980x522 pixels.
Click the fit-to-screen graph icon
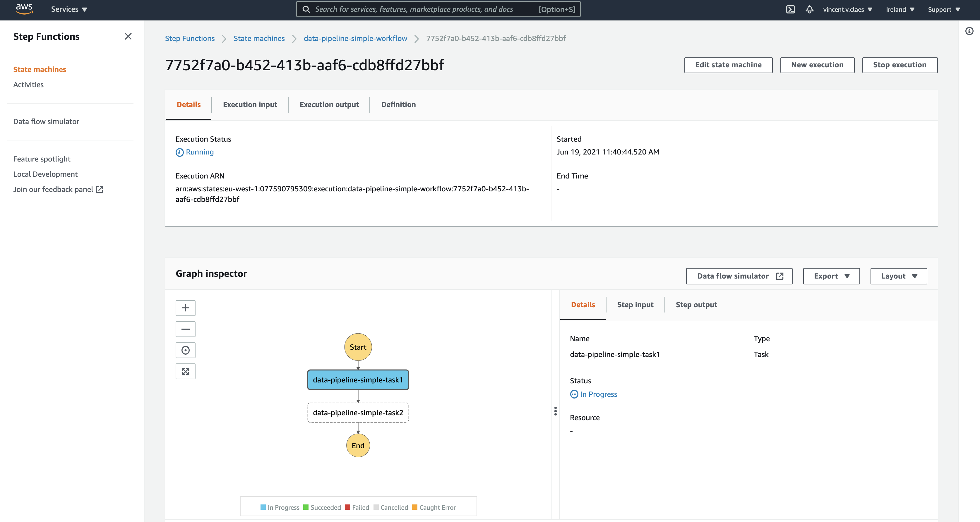click(185, 371)
